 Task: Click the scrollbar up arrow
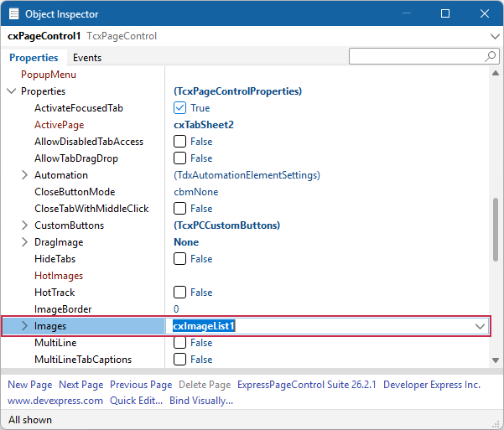coord(496,73)
